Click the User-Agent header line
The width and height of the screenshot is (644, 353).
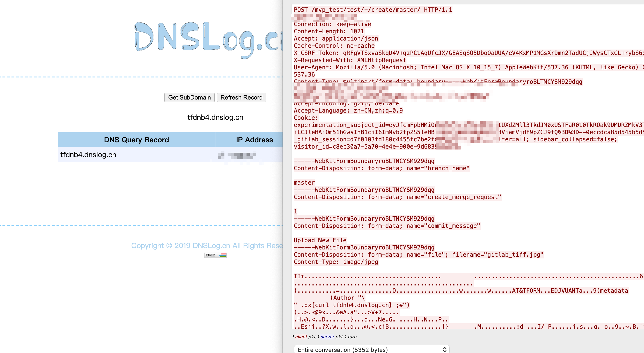point(468,68)
